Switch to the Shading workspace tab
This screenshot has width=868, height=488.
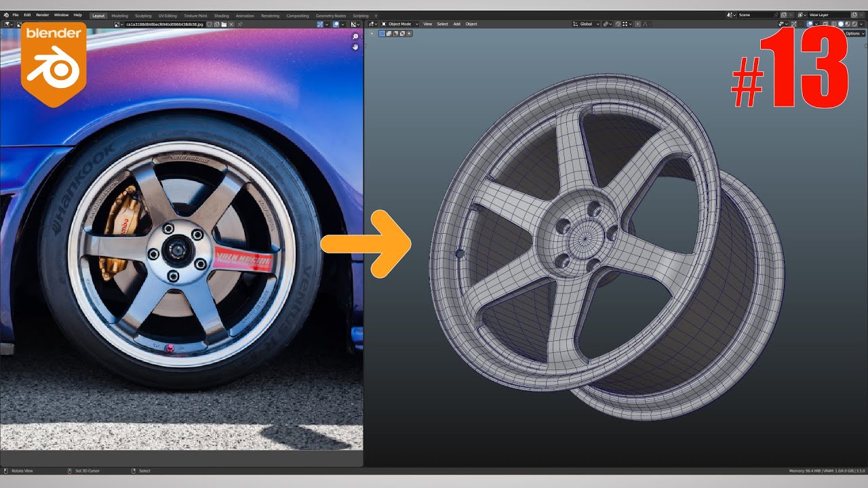[x=222, y=16]
